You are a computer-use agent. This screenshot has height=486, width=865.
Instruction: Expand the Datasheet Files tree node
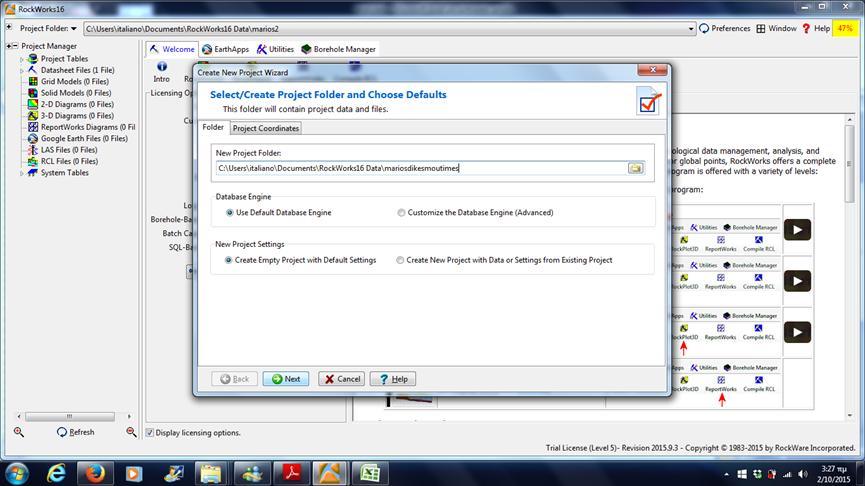pos(22,71)
